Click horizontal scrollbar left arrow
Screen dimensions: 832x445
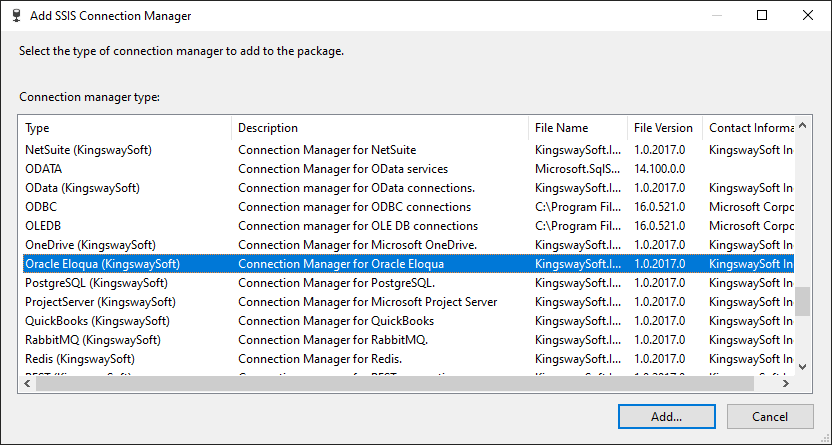28,383
